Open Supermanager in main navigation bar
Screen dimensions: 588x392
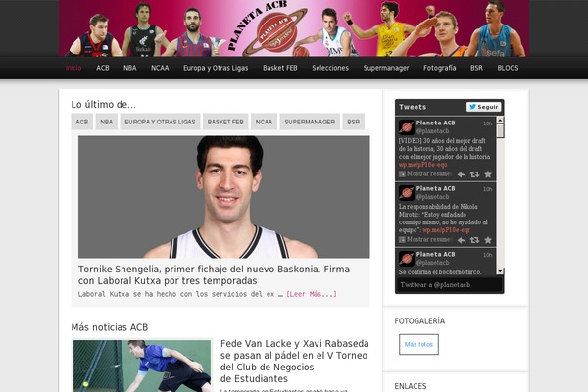(386, 68)
